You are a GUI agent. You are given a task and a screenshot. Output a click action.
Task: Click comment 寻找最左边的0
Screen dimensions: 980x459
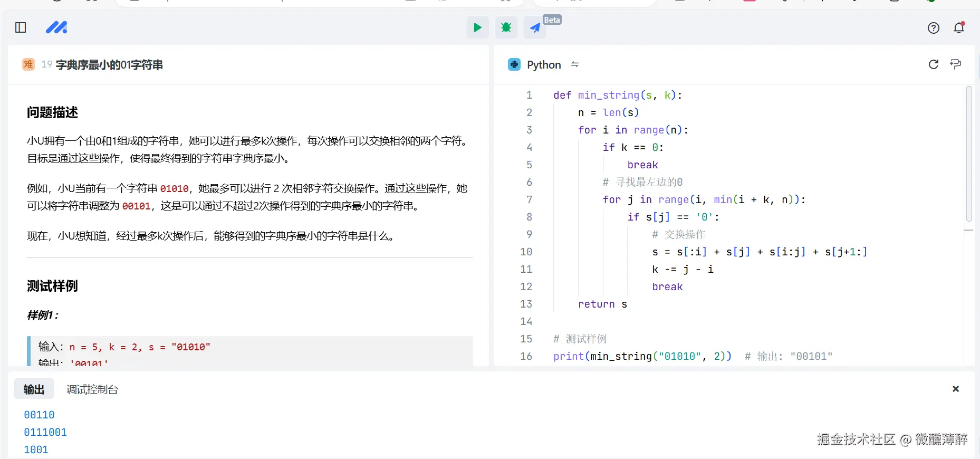642,183
